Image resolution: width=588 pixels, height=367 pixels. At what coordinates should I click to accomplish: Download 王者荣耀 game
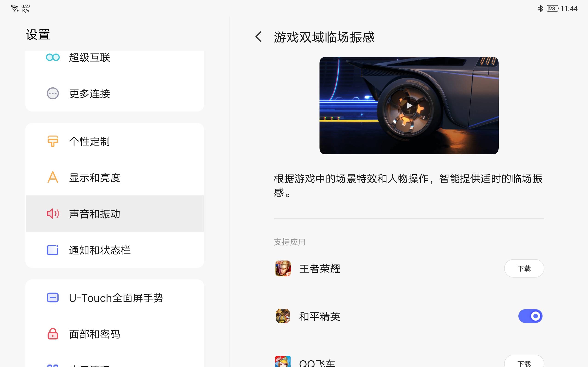[524, 268]
